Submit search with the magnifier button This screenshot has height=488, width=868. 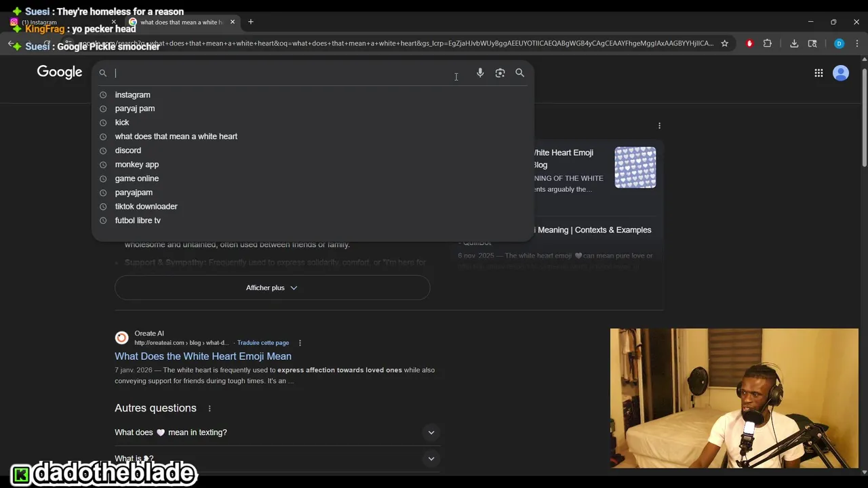click(519, 73)
